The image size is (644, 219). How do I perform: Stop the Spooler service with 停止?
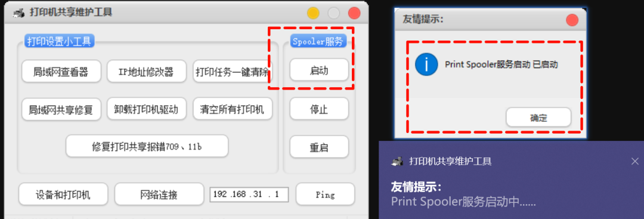click(x=318, y=109)
